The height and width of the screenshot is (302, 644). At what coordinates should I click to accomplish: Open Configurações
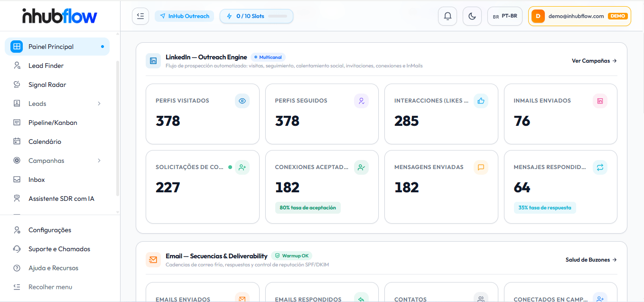57,230
